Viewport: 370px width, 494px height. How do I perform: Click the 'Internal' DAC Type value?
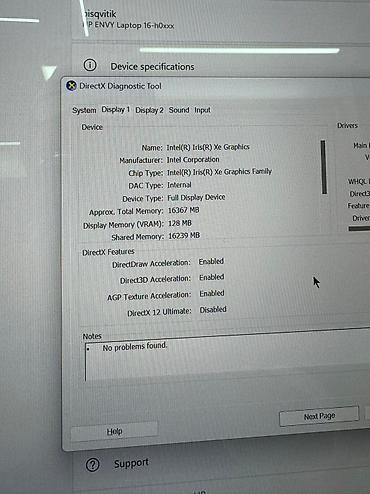(179, 185)
